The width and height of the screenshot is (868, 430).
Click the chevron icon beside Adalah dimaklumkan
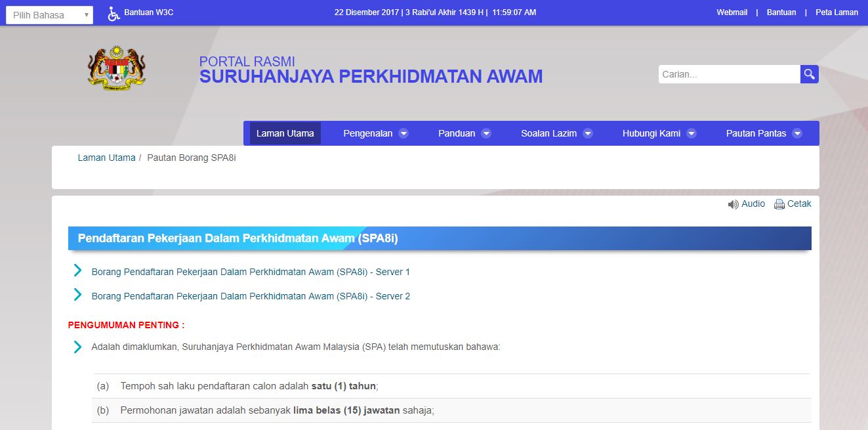tap(77, 347)
